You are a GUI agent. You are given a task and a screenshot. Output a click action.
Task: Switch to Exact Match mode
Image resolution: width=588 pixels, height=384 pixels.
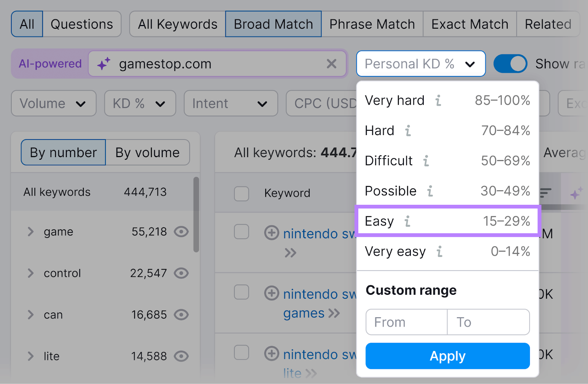click(469, 24)
